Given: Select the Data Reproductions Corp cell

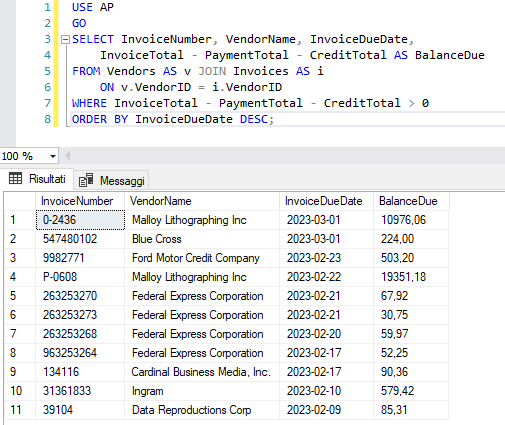Looking at the screenshot, I should [202, 410].
